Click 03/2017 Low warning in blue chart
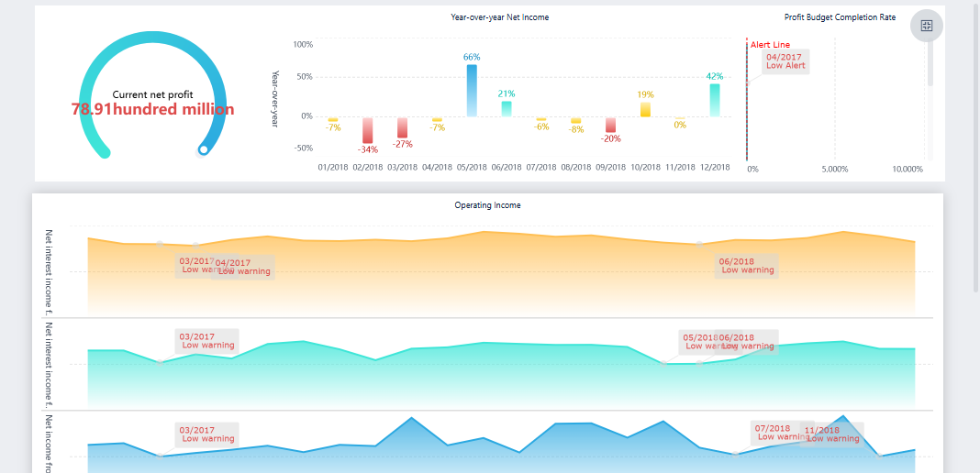This screenshot has width=980, height=473. (207, 434)
